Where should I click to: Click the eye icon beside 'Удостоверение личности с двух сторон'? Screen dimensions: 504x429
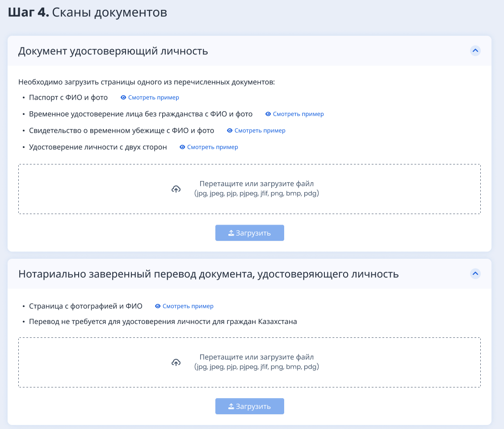click(182, 147)
